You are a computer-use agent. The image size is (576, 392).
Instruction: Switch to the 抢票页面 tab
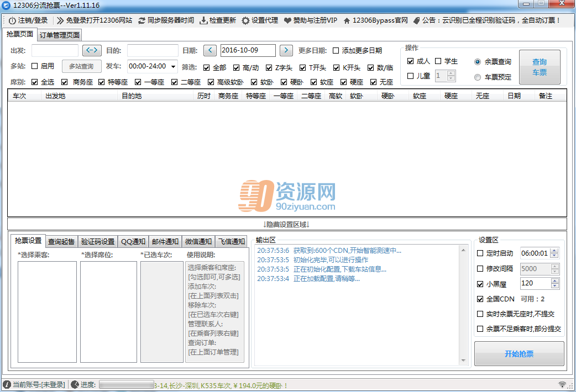pyautogui.click(x=20, y=34)
